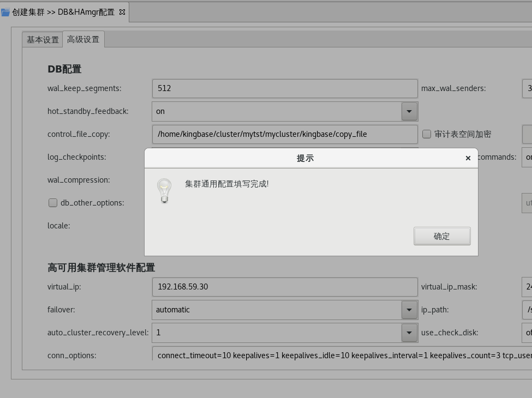The width and height of the screenshot is (532, 398).
Task: Click the wal_keep_segments input field
Action: 284,88
